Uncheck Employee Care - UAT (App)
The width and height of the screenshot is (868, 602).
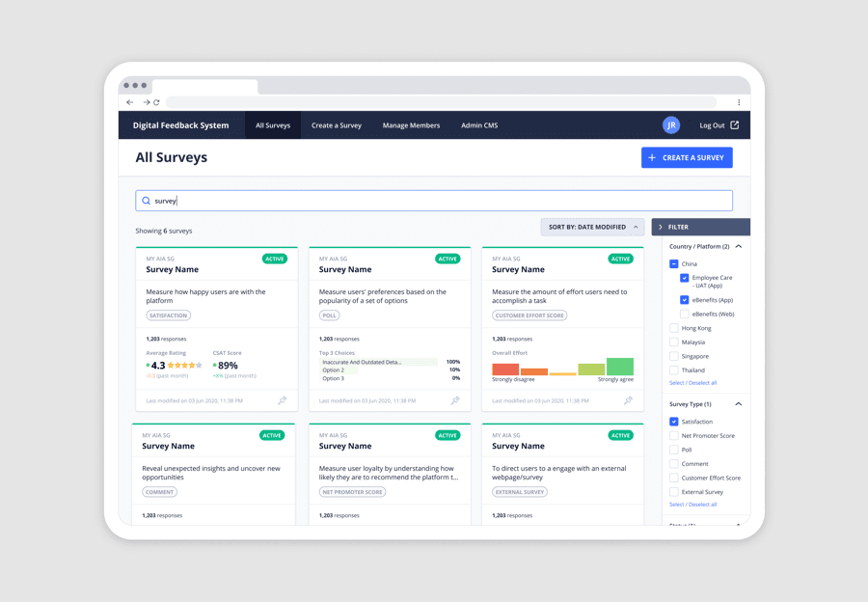[684, 278]
